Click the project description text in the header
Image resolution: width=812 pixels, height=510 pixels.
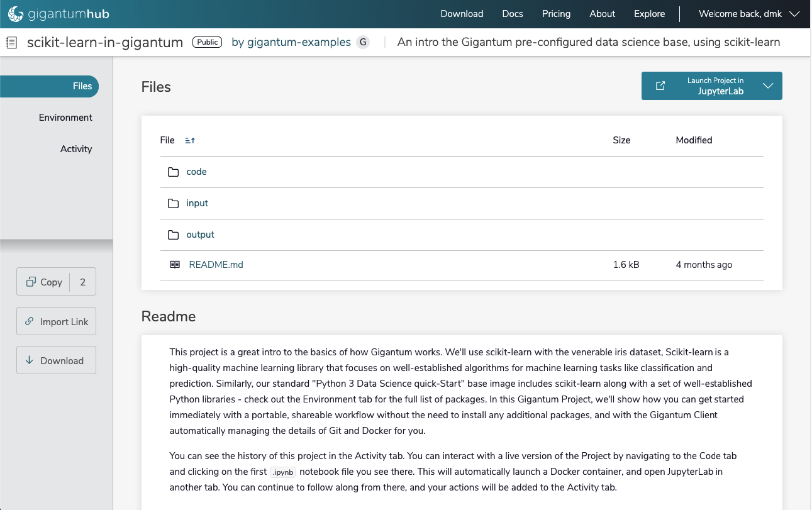coord(589,42)
